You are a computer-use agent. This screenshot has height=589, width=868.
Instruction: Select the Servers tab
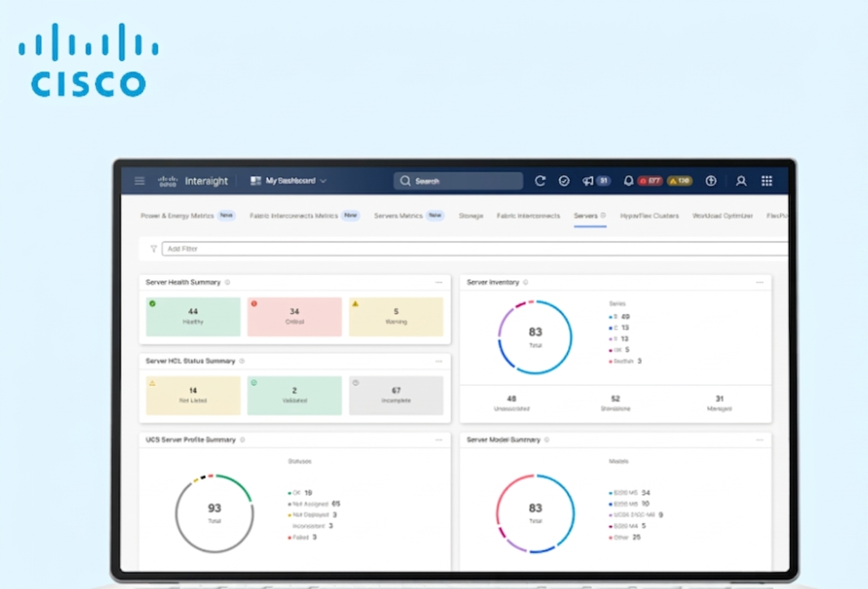coord(589,216)
